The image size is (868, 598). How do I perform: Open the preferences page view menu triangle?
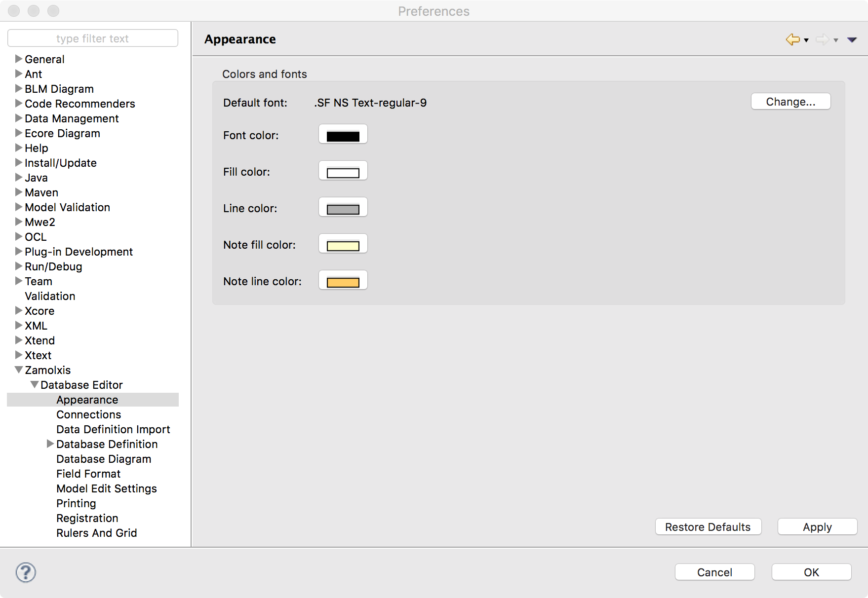coord(852,40)
